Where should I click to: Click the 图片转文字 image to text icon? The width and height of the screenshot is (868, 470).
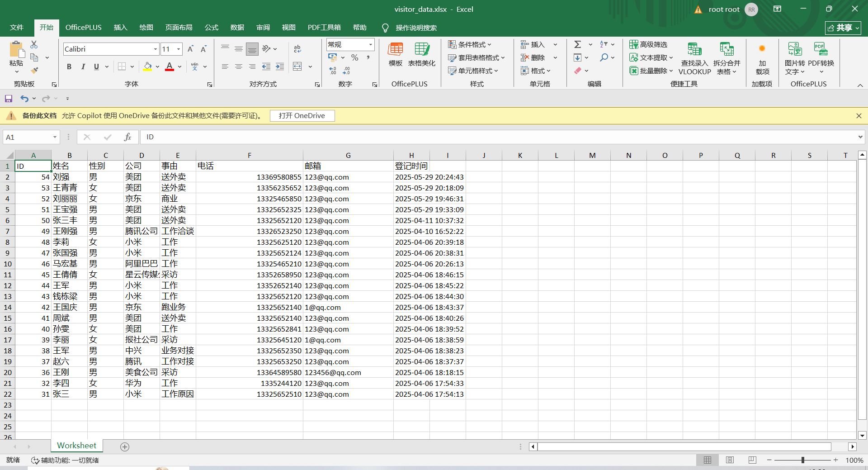(795, 58)
